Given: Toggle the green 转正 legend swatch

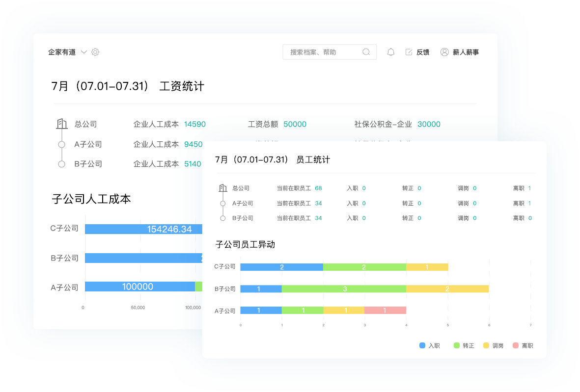Looking at the screenshot, I should pyautogui.click(x=456, y=345).
